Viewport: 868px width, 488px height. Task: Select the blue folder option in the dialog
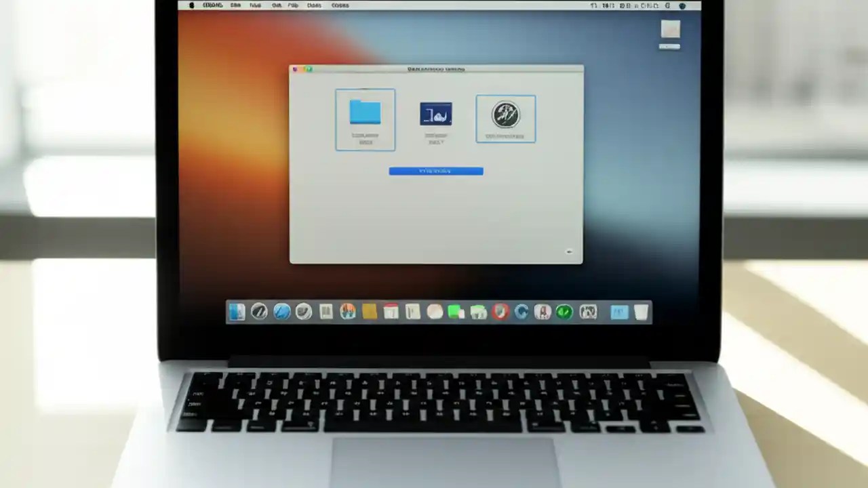pyautogui.click(x=365, y=119)
